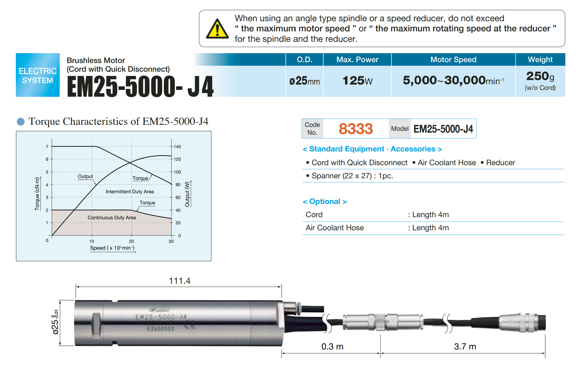Click the Optional section heading
588x368 pixels.
(x=325, y=201)
